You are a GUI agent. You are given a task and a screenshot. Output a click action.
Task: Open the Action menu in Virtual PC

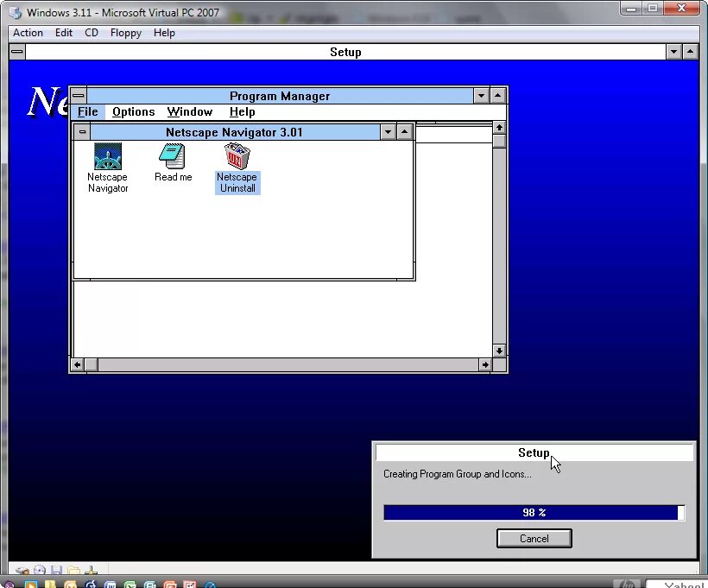pos(28,33)
